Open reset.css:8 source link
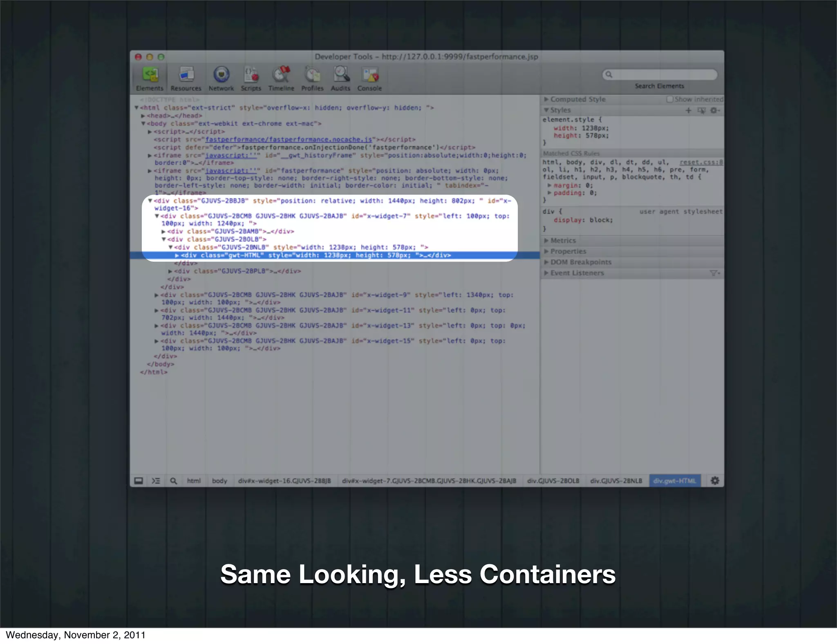The image size is (837, 644). coord(701,162)
